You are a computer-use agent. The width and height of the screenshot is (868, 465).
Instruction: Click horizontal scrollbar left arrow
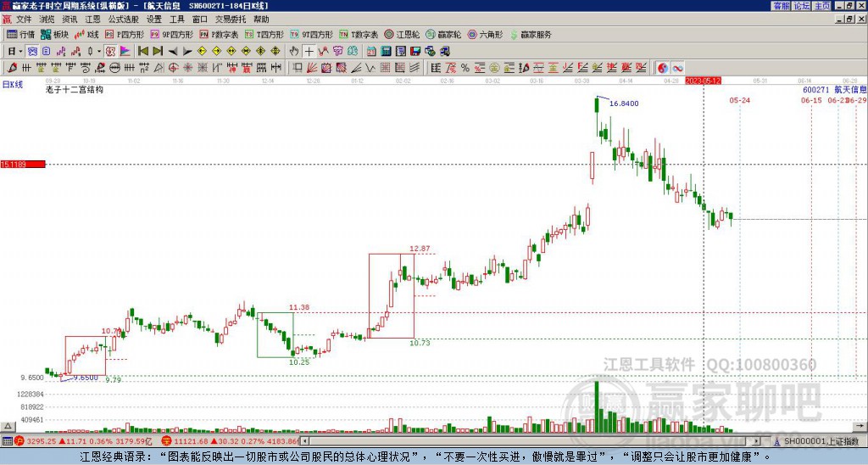(x=305, y=441)
